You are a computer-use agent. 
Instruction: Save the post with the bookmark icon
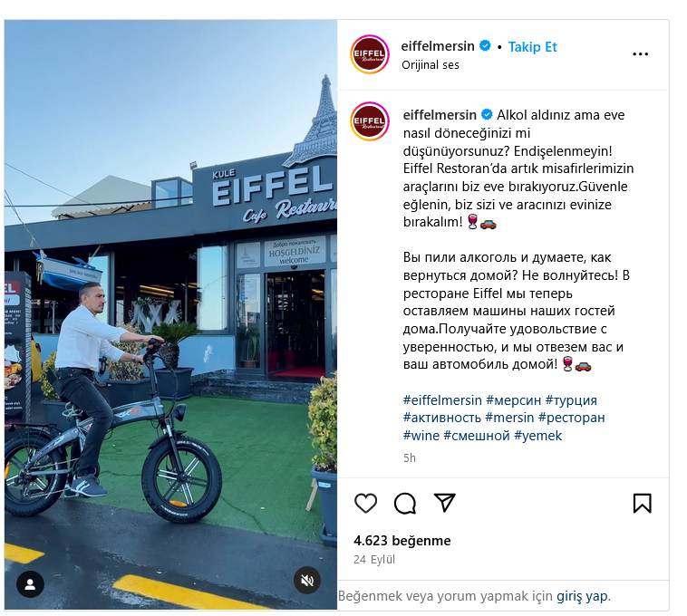click(x=642, y=503)
